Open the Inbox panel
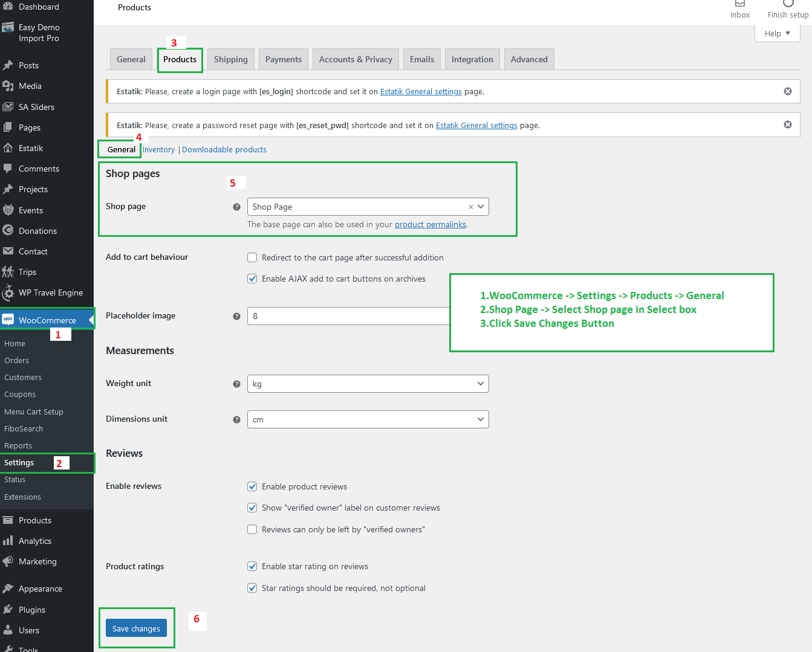 tap(739, 10)
